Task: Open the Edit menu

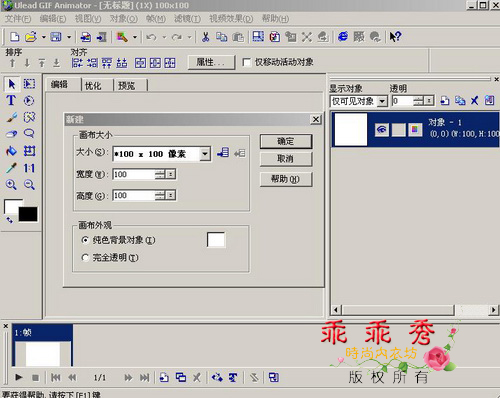Action: coord(53,19)
